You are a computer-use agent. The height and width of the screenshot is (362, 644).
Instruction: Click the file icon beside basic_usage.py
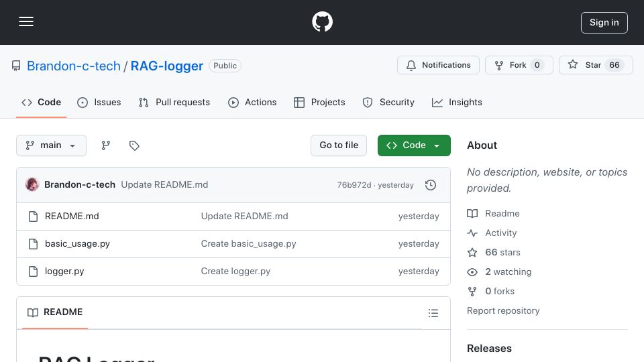pos(34,244)
